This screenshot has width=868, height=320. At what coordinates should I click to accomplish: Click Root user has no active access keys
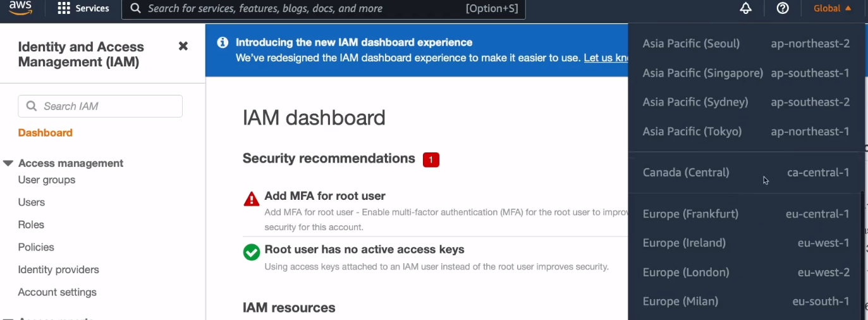(x=364, y=249)
